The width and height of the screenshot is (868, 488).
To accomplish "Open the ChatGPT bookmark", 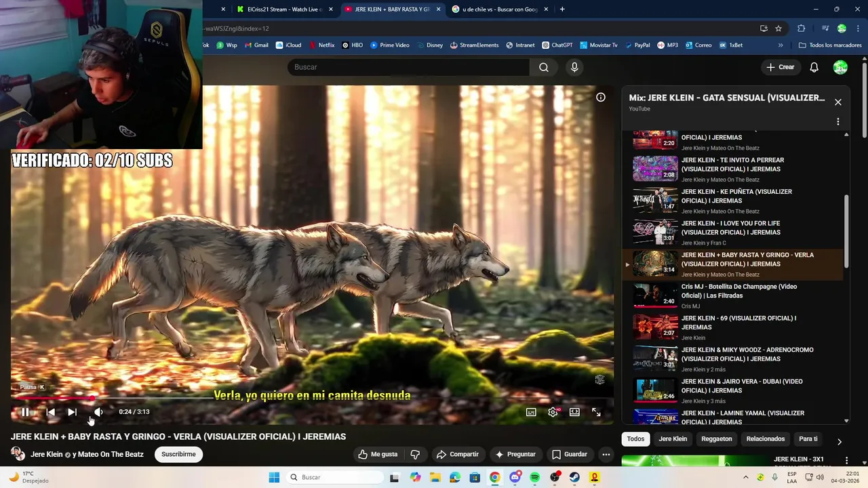I will click(557, 45).
